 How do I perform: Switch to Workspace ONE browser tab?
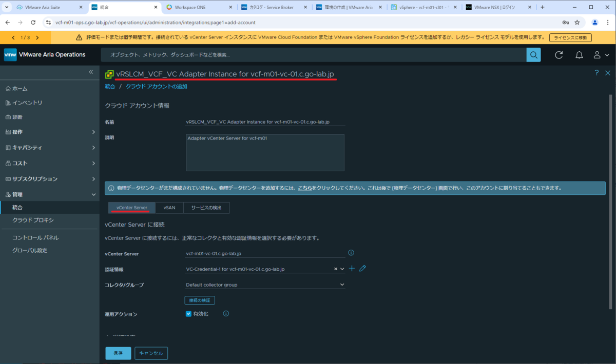point(199,7)
